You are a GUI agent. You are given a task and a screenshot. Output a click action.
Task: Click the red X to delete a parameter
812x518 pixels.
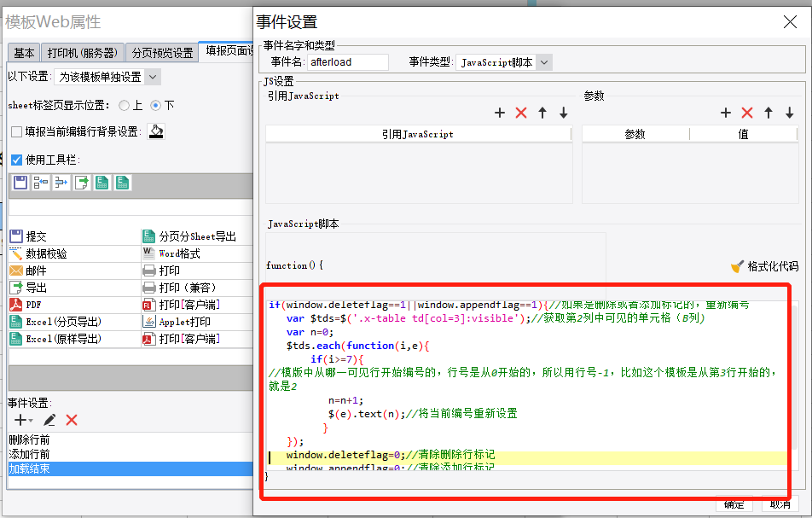coord(747,113)
